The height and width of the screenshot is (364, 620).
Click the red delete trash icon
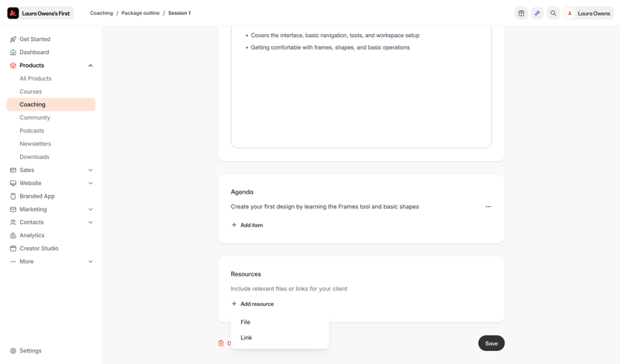221,343
